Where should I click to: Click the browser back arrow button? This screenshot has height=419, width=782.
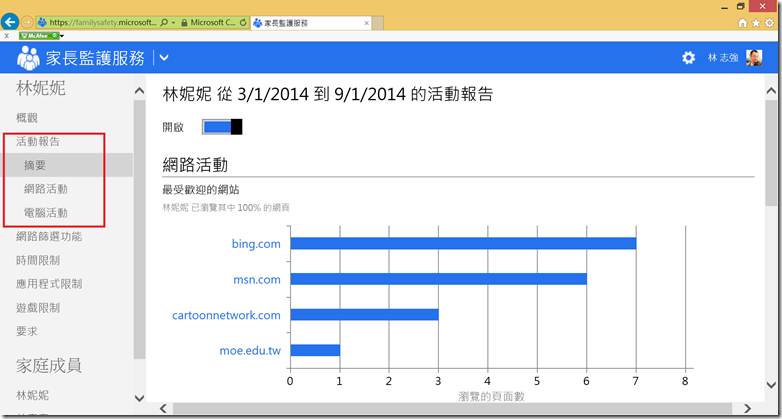point(11,21)
